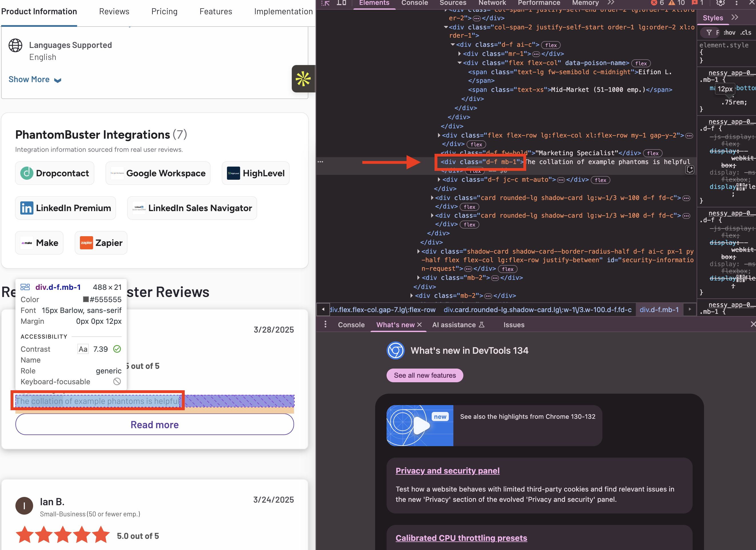Open the Sources DevTools tab

coord(453,3)
